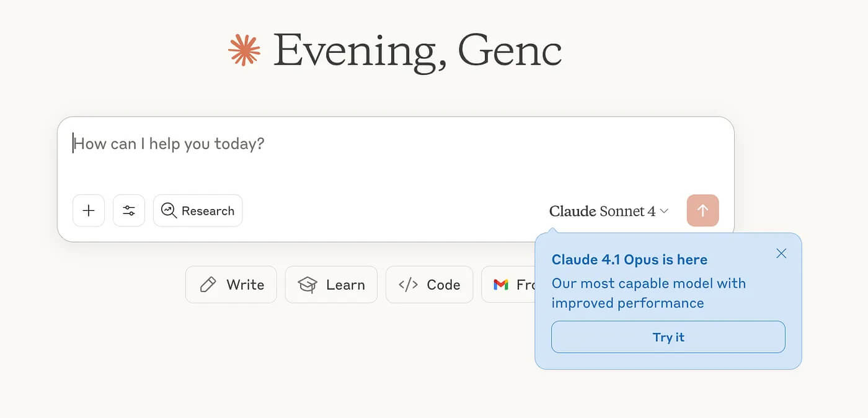Send the message with the arrow button

(702, 211)
